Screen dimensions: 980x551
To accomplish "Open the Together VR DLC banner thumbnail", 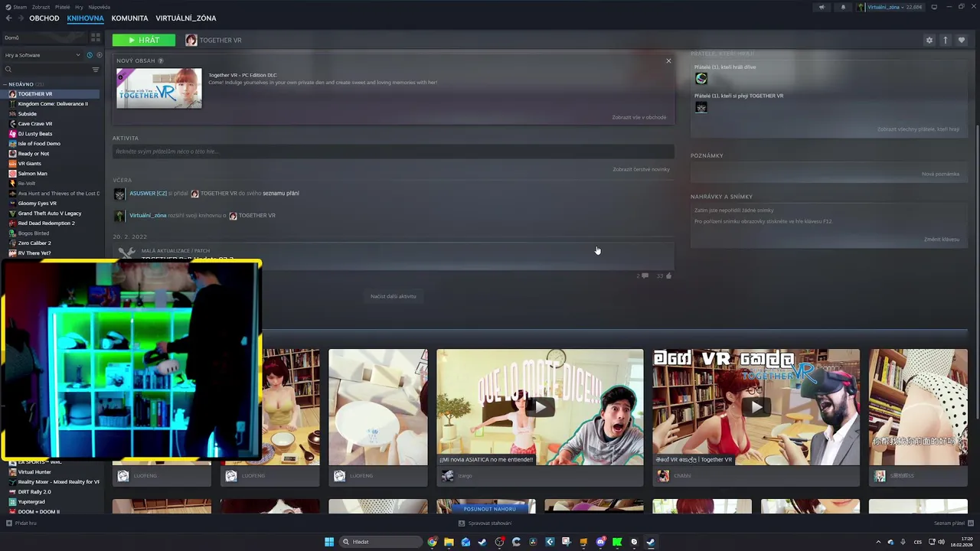I will coord(159,88).
